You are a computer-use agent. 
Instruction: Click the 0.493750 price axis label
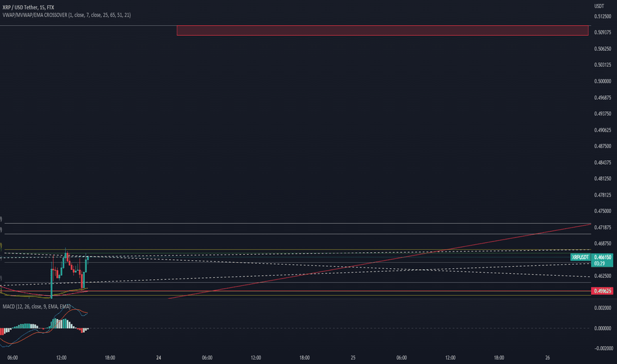tap(602, 114)
